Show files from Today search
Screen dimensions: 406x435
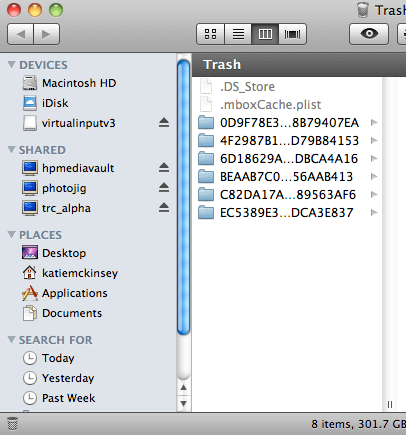tap(49, 358)
